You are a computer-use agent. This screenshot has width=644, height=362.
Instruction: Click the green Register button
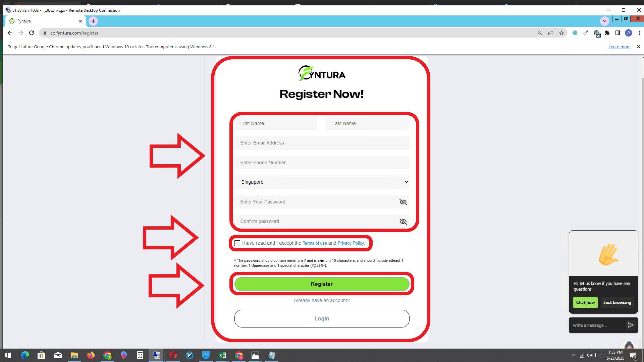pyautogui.click(x=322, y=284)
